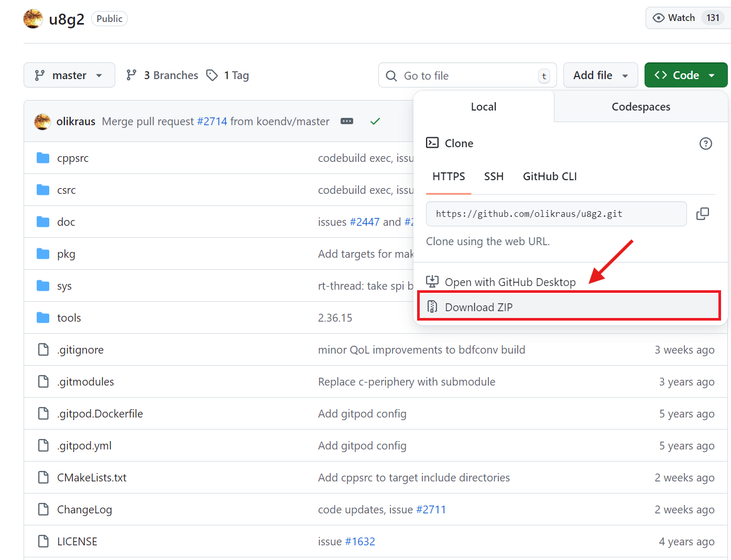Open the ChangeLog file
The image size is (731, 560).
point(84,510)
